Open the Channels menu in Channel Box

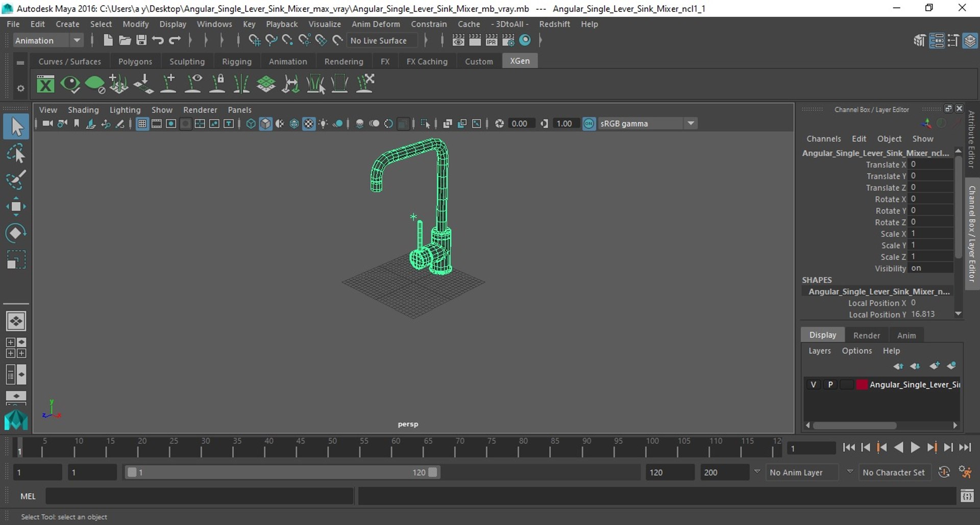tap(823, 139)
